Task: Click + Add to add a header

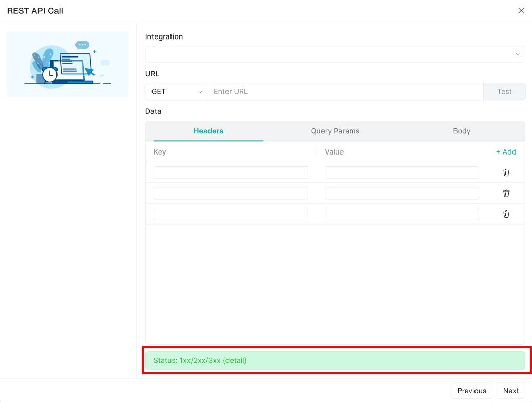Action: 506,151
